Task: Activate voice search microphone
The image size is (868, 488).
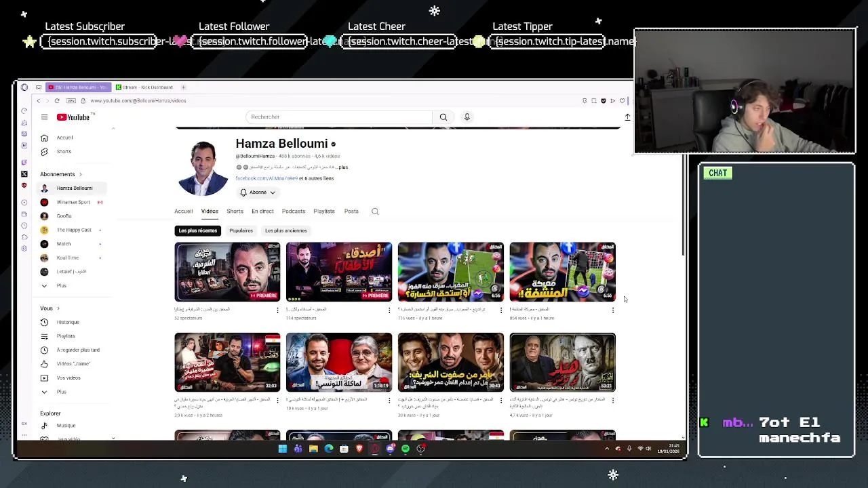Action: pos(467,117)
